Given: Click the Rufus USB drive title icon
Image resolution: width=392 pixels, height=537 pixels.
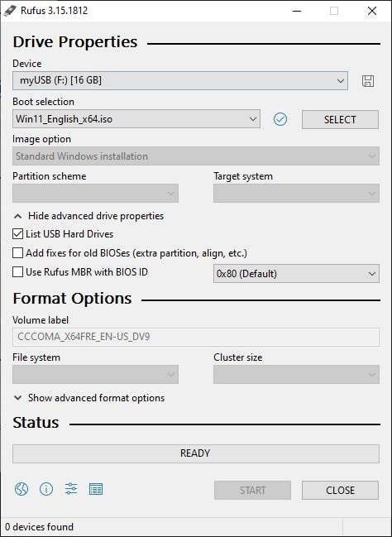Looking at the screenshot, I should (x=10, y=11).
